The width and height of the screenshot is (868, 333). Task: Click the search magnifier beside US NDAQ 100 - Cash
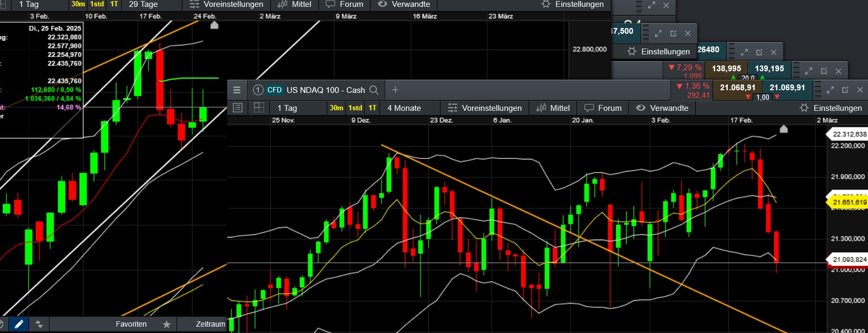[374, 90]
